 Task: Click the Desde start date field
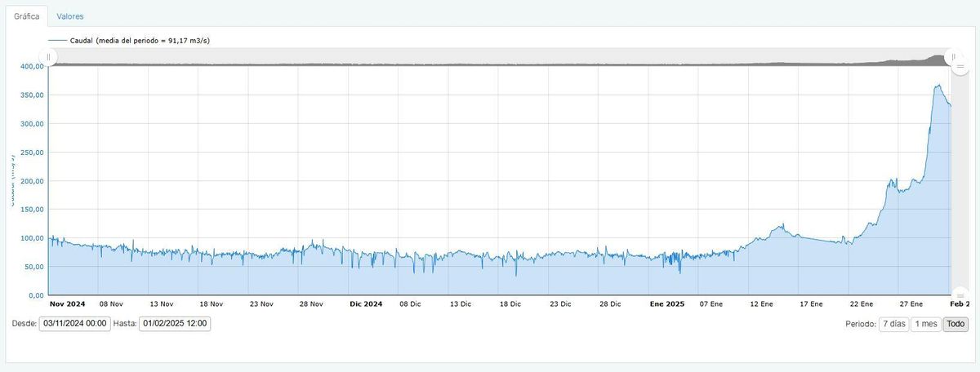click(73, 324)
